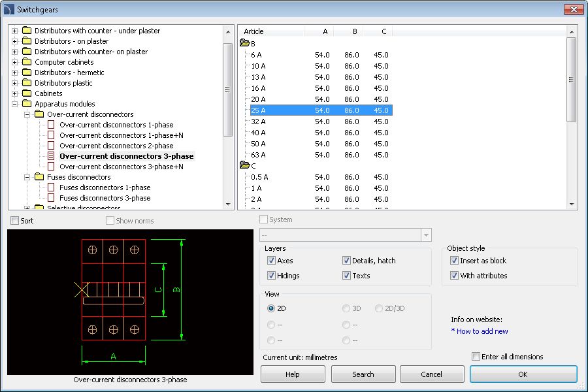This screenshot has height=392, width=588.
Task: Collapse the Apparatus modules node
Action: (15, 104)
